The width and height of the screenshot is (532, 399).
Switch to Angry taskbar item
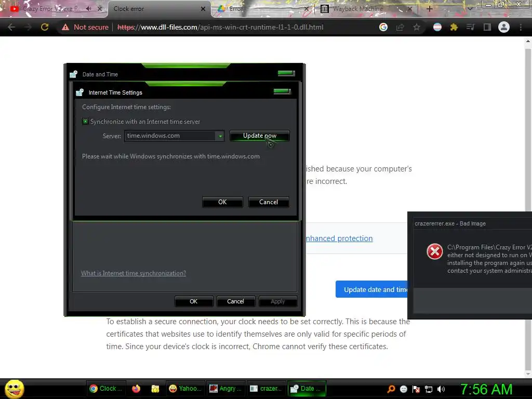225,389
